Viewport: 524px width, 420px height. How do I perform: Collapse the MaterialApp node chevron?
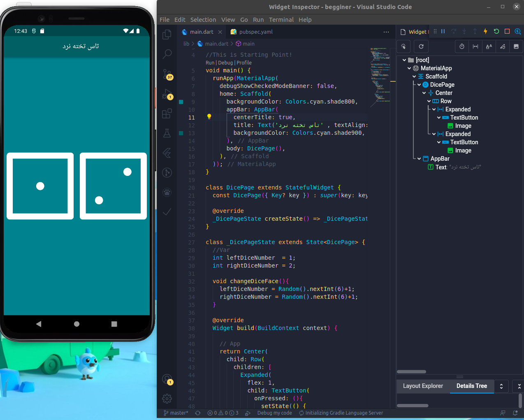409,68
